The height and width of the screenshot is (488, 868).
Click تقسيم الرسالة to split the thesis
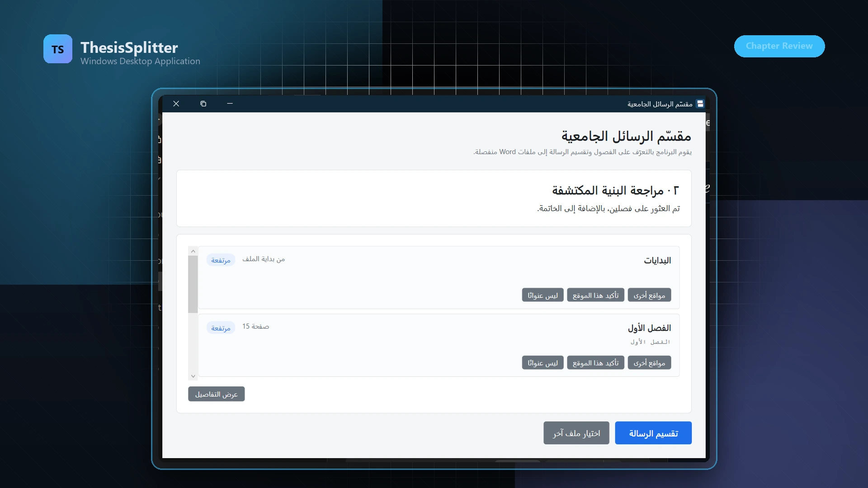click(x=653, y=433)
